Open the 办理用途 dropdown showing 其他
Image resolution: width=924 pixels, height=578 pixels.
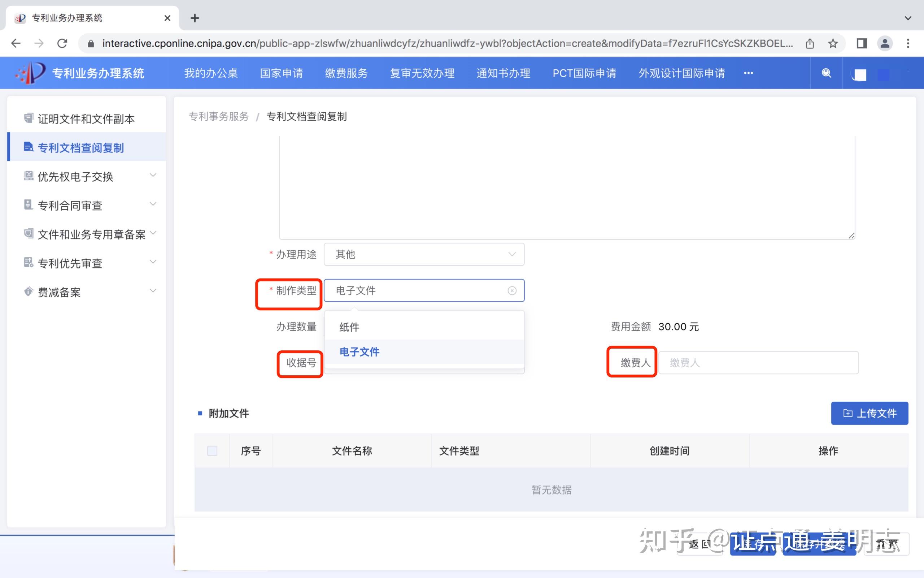424,254
